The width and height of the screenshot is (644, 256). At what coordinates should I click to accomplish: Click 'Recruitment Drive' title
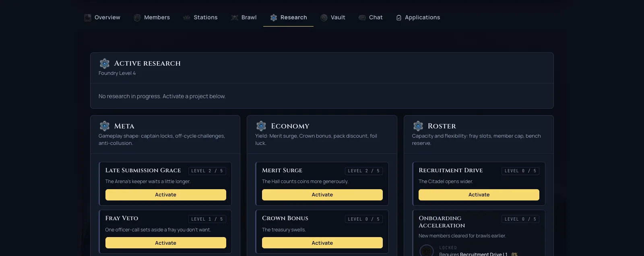click(x=451, y=170)
